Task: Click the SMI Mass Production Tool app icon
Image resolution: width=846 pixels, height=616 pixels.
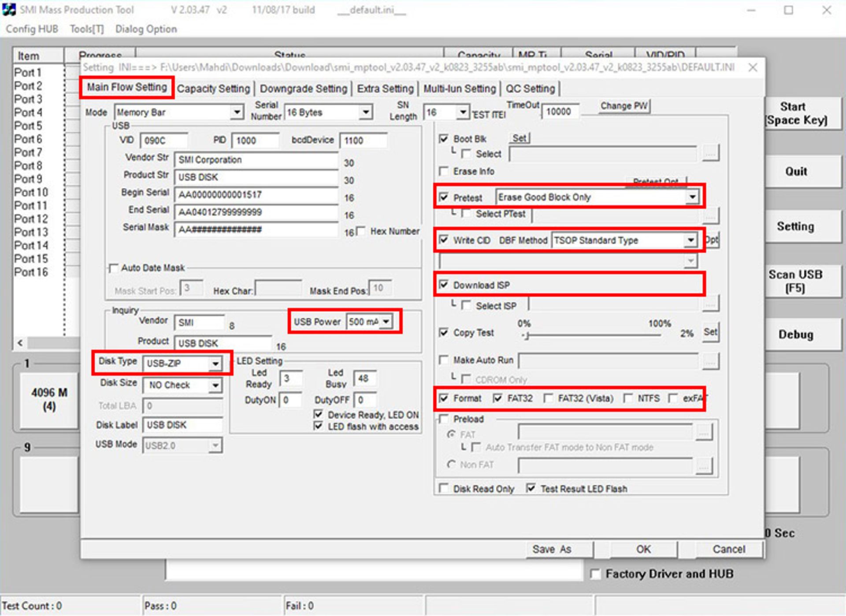Action: point(9,10)
